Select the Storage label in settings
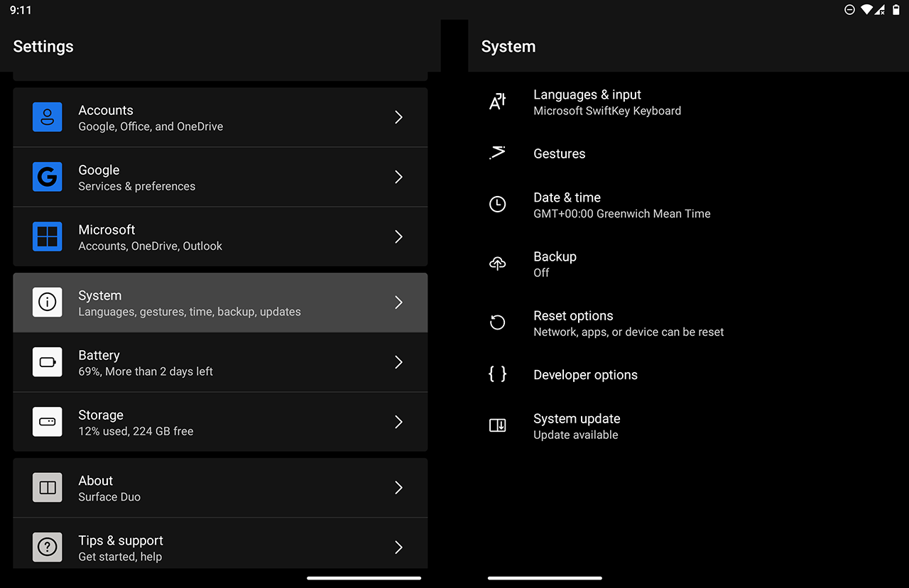Image resolution: width=909 pixels, height=588 pixels. tap(101, 415)
